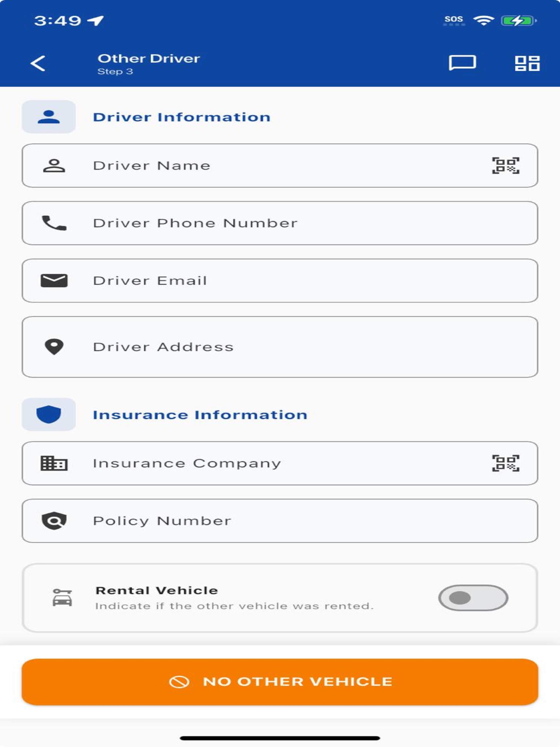Focus the Driver Address field
The width and height of the screenshot is (560, 747).
[280, 347]
